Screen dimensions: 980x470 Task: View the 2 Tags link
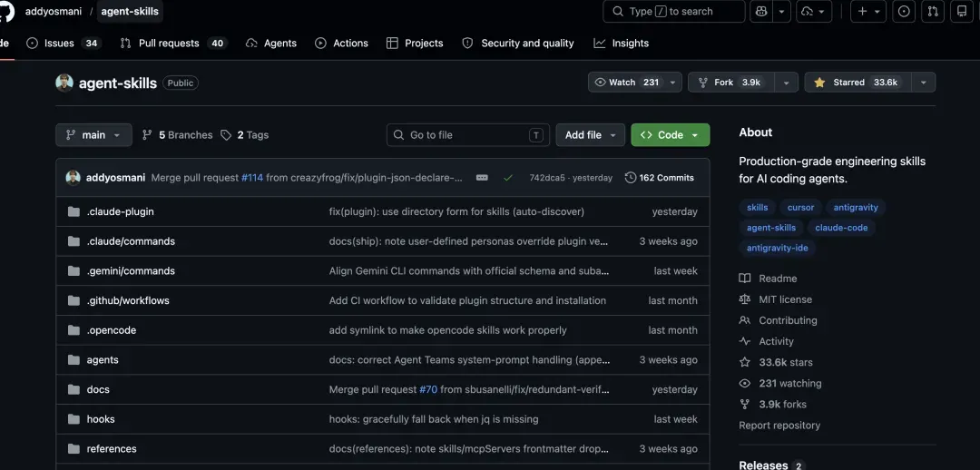pos(245,135)
